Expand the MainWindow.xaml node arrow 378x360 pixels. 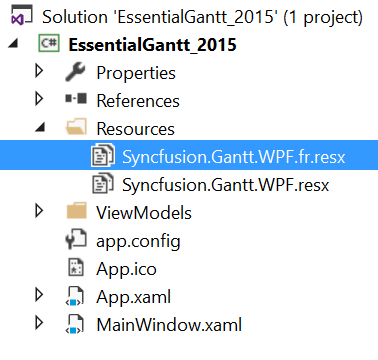pyautogui.click(x=39, y=323)
